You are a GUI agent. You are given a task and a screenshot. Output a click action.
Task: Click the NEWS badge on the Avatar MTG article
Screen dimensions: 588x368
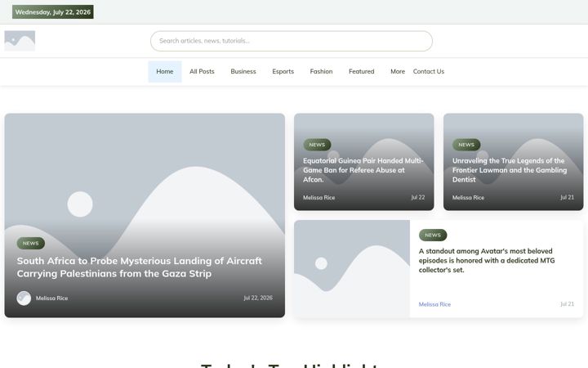coord(433,235)
